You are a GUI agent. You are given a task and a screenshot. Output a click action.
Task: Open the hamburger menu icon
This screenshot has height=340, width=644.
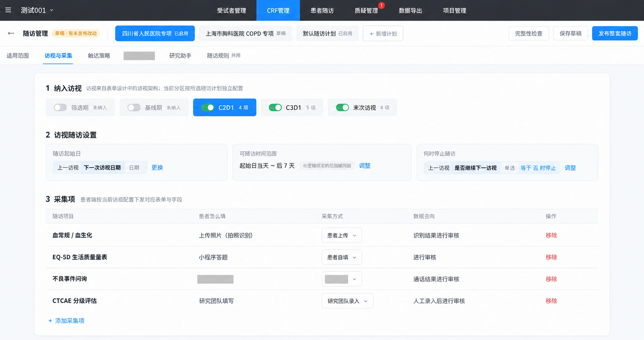point(8,10)
